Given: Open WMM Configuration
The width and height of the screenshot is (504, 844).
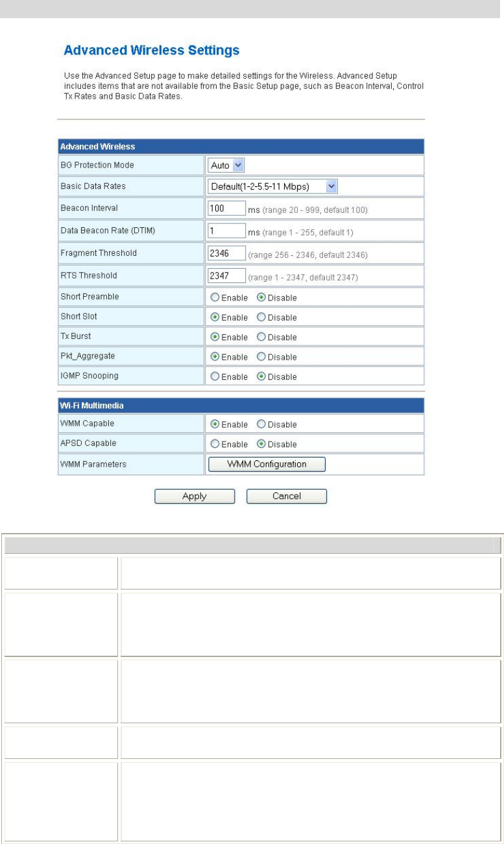Looking at the screenshot, I should tap(267, 464).
